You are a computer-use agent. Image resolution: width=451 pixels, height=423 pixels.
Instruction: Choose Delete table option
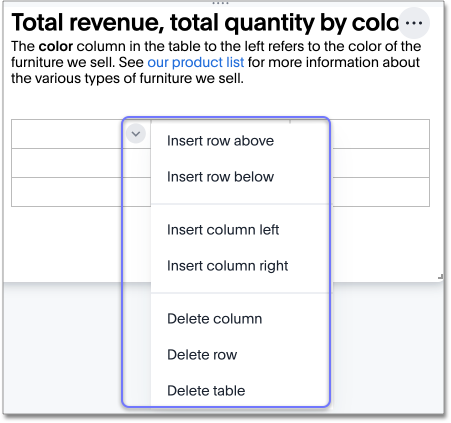206,391
